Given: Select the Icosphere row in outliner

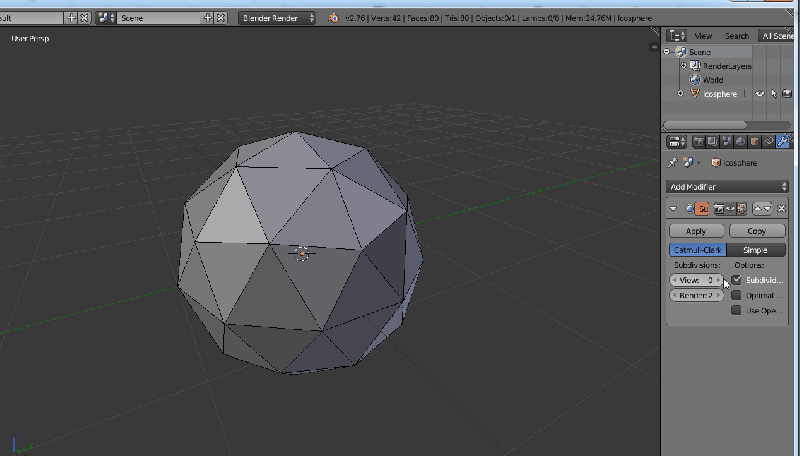Looking at the screenshot, I should [x=720, y=94].
